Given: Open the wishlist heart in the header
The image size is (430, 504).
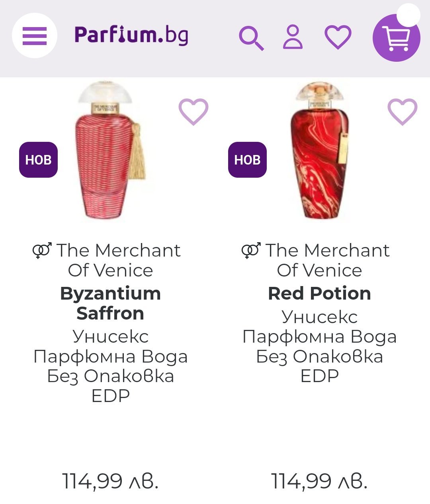Looking at the screenshot, I should [338, 37].
